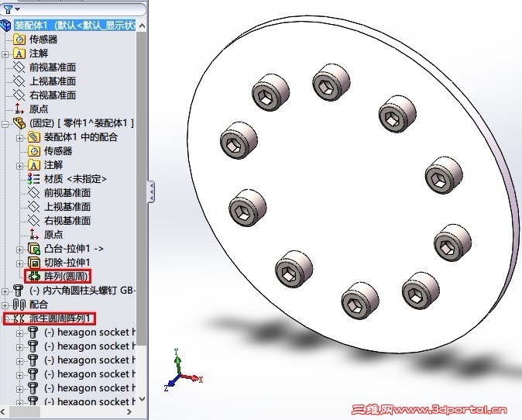Select the top-level 上视基准面 label
522x420 pixels.
(x=53, y=81)
